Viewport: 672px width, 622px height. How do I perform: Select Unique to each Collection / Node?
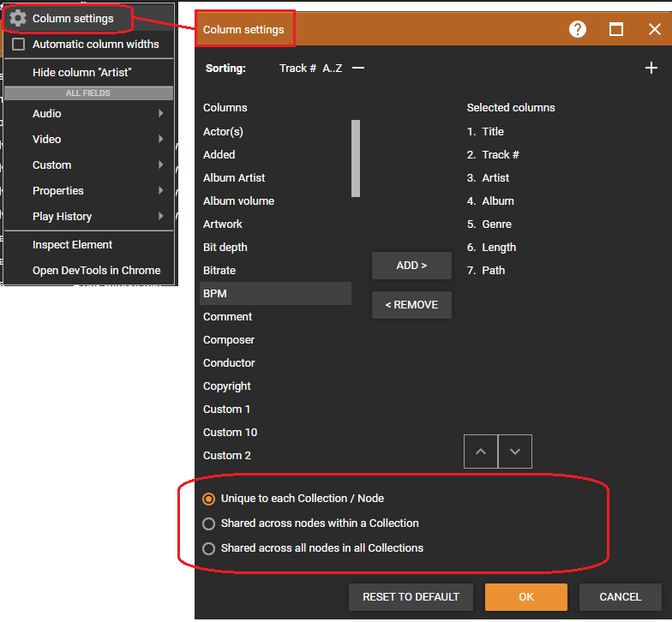[208, 499]
